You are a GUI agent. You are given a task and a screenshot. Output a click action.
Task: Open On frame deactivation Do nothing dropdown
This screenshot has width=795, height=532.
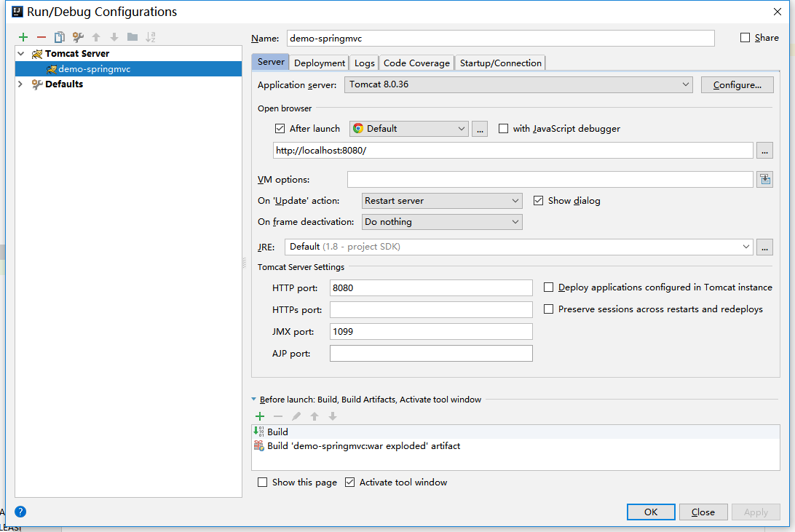click(x=442, y=222)
